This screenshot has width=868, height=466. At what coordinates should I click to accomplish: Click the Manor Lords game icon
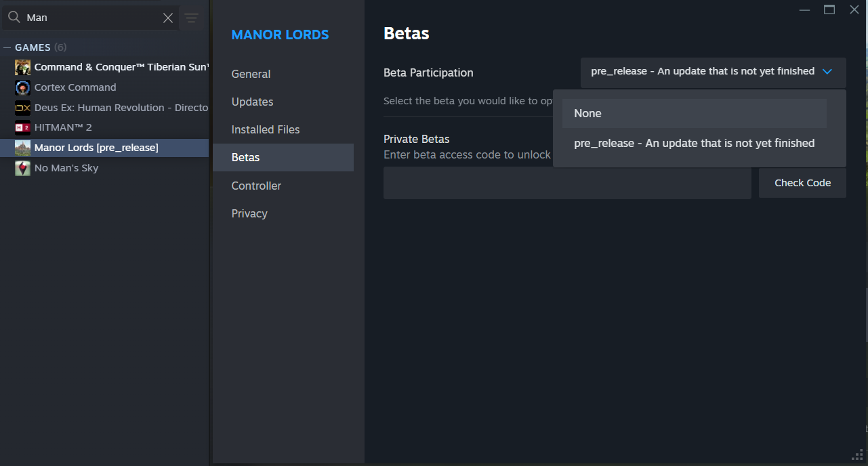pos(23,148)
